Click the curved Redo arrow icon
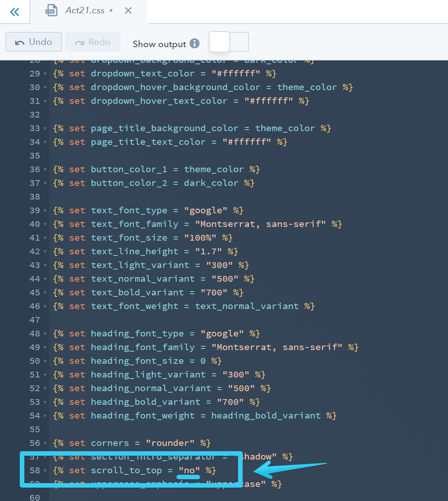Viewport: 448px width, 501px height. pos(78,42)
